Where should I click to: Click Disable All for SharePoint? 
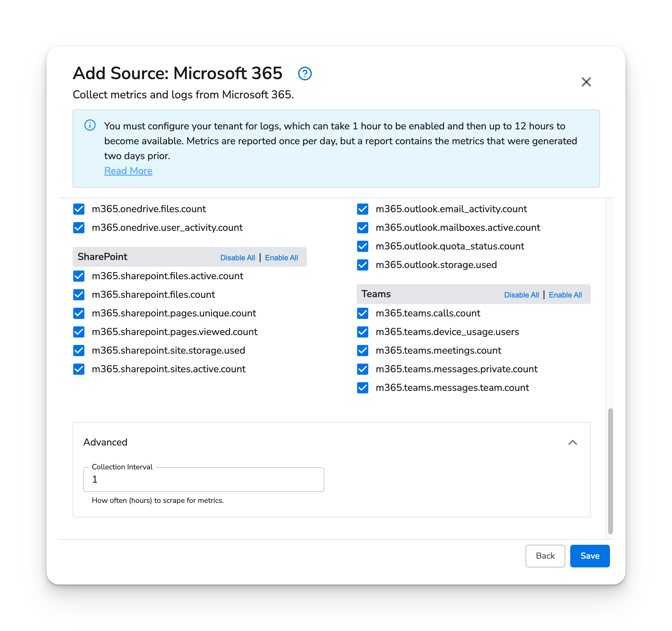point(237,257)
